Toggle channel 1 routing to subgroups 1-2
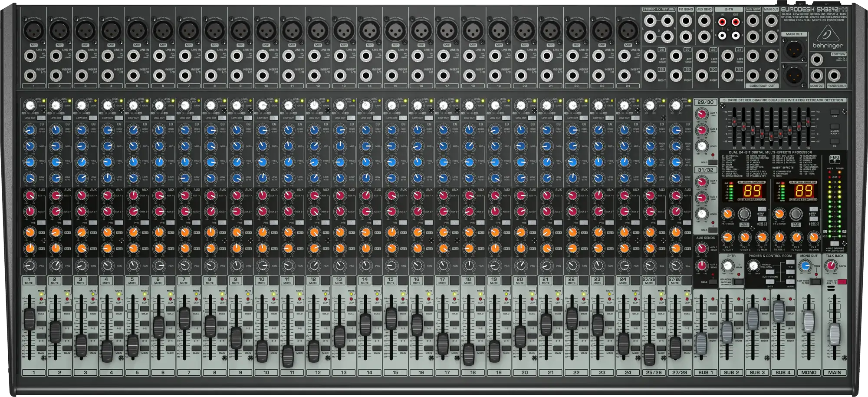This screenshot has width=868, height=397. (41, 323)
